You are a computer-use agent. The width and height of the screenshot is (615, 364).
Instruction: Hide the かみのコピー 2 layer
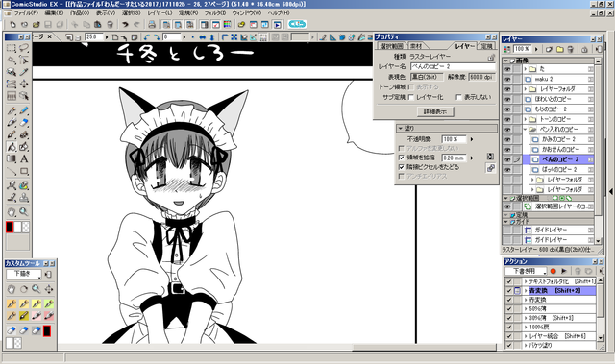click(507, 139)
